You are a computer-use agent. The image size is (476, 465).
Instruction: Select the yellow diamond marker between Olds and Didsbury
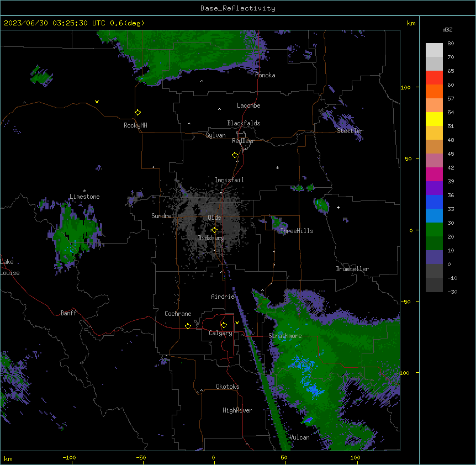click(214, 230)
